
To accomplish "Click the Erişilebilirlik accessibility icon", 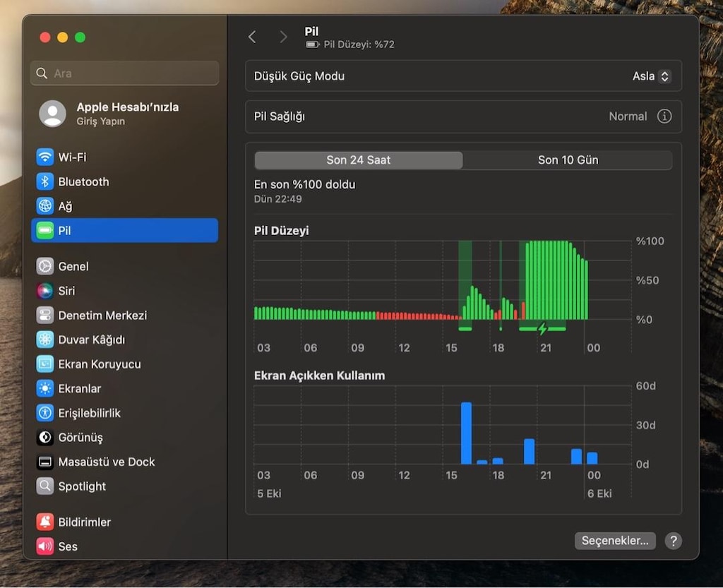I will pos(44,413).
